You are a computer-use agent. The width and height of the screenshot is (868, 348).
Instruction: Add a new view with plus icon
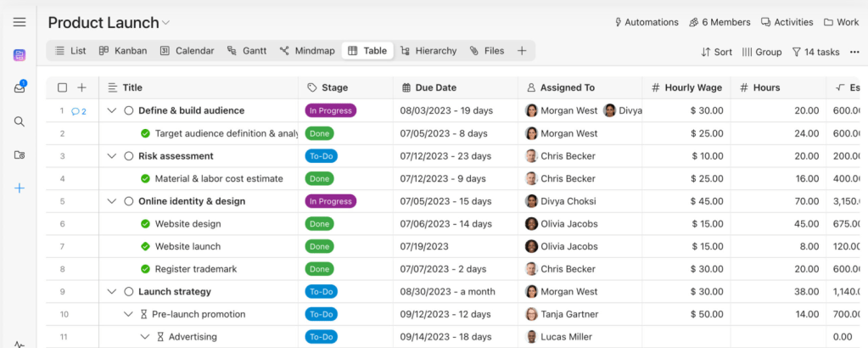click(x=522, y=51)
